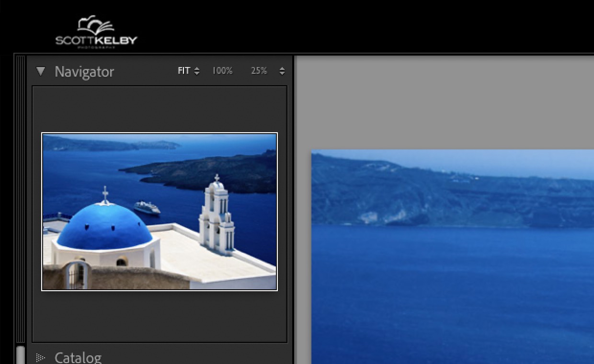Click the Navigator panel header label

[85, 71]
